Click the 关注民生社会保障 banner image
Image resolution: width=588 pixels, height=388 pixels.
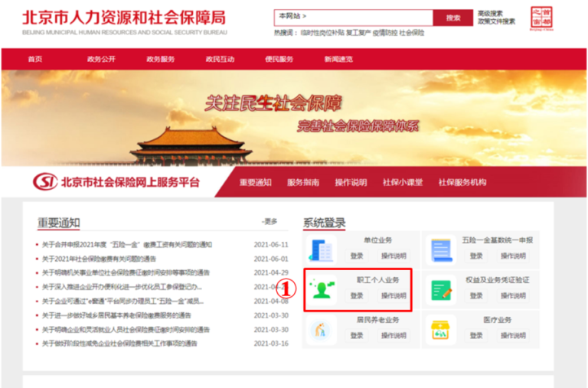pyautogui.click(x=294, y=118)
